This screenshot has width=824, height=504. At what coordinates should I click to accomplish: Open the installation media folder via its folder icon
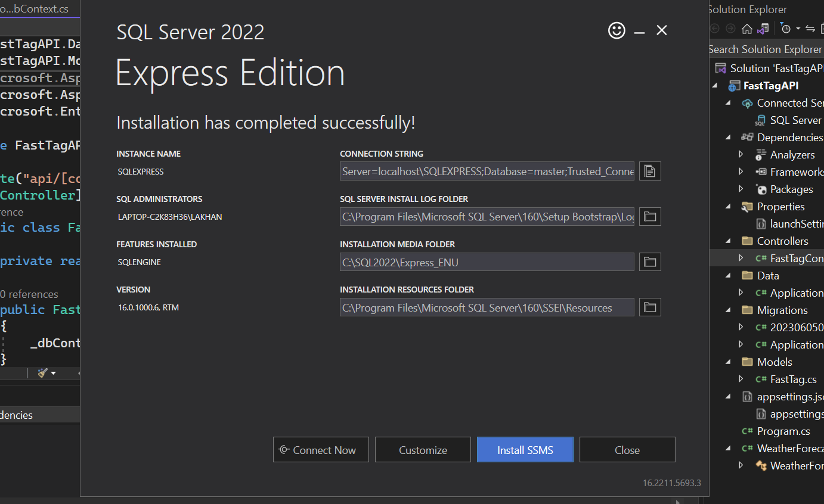[650, 262]
